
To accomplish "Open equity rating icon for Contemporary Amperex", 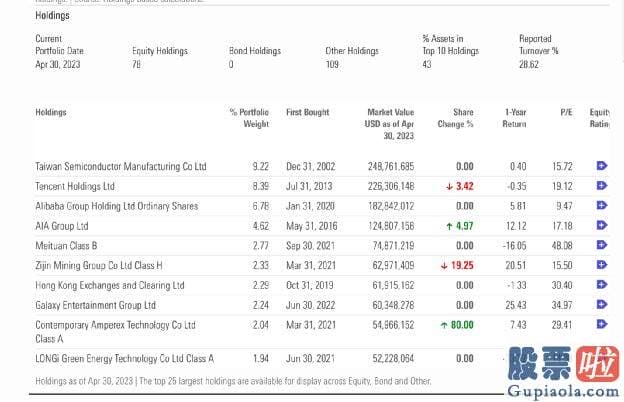I will pos(602,324).
